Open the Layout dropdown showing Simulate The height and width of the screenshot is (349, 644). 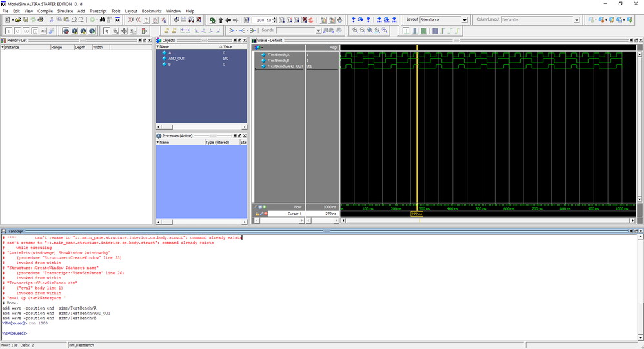tap(464, 20)
